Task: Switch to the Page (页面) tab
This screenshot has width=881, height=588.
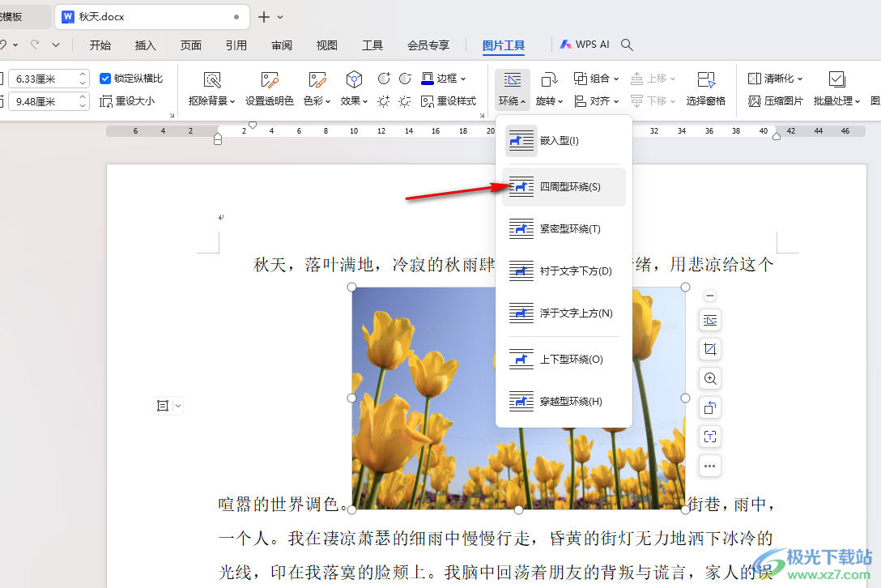Action: click(190, 45)
